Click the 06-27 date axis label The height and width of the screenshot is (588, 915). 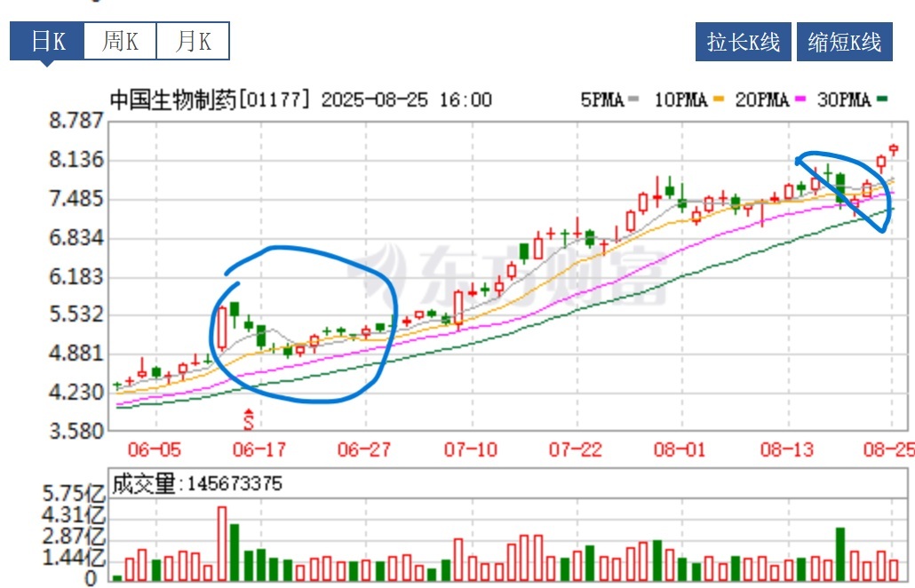click(x=364, y=449)
